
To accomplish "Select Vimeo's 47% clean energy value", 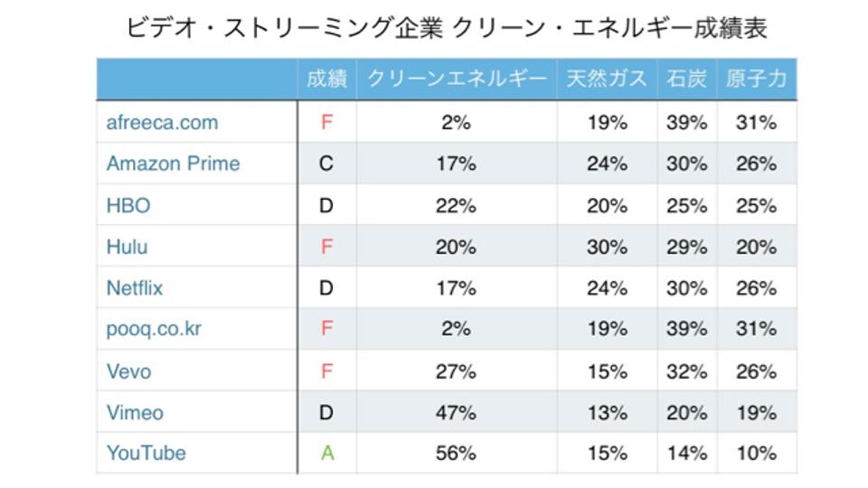I will point(456,413).
